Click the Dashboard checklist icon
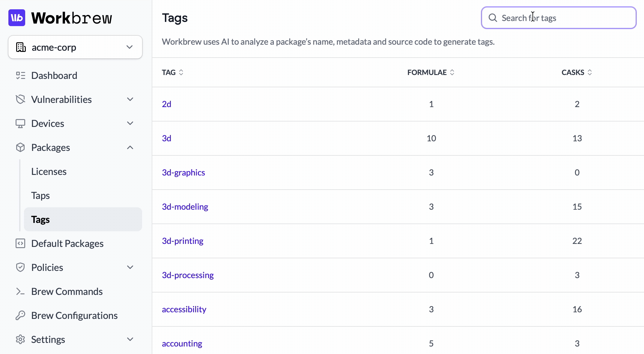The image size is (644, 354). pos(20,75)
